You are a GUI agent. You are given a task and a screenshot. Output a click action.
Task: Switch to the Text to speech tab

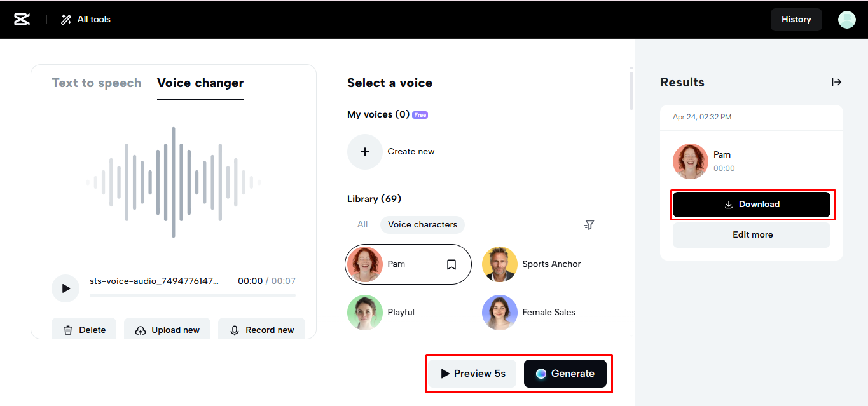[96, 83]
